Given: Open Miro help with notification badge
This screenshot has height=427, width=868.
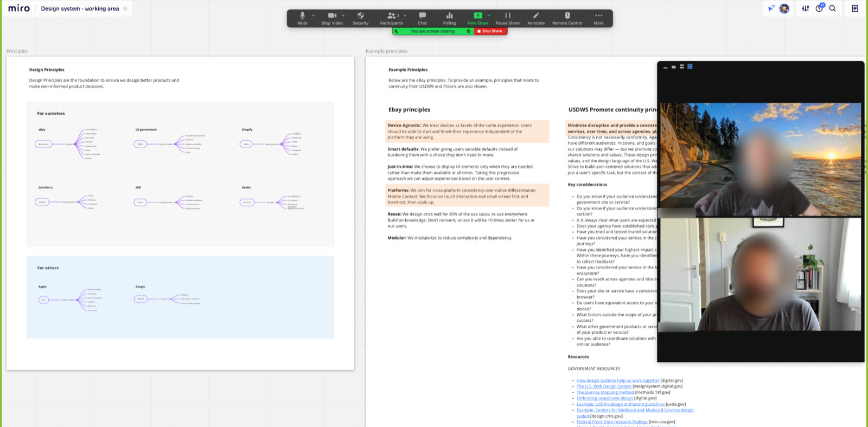Looking at the screenshot, I should coord(819,8).
